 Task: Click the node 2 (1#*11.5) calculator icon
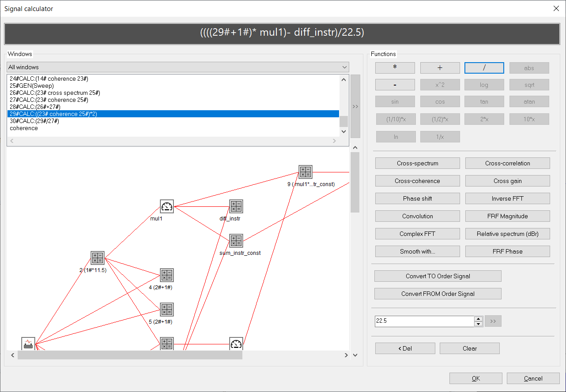click(x=97, y=258)
